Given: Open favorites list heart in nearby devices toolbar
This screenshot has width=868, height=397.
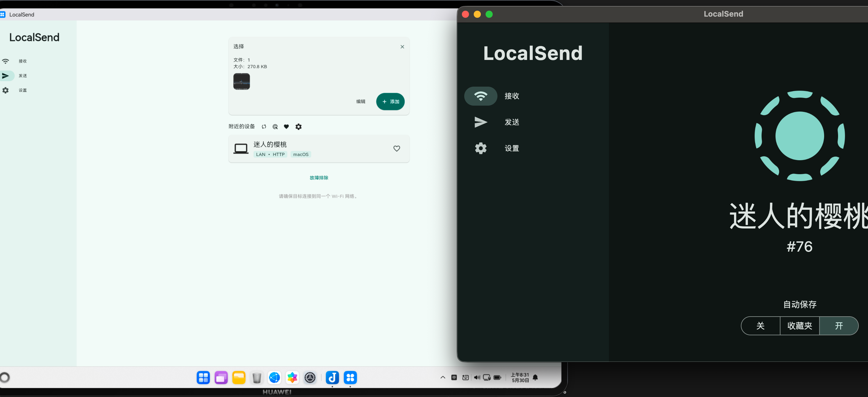Looking at the screenshot, I should tap(286, 127).
